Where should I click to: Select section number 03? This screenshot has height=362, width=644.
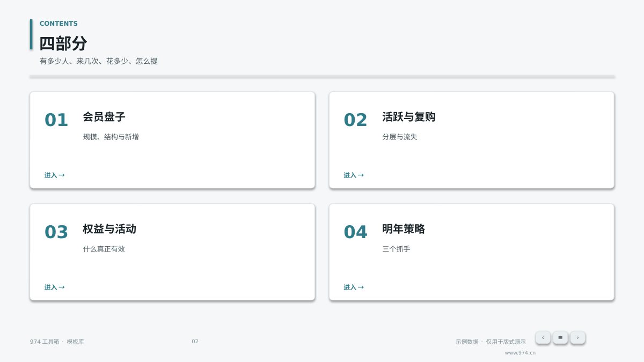pyautogui.click(x=56, y=232)
